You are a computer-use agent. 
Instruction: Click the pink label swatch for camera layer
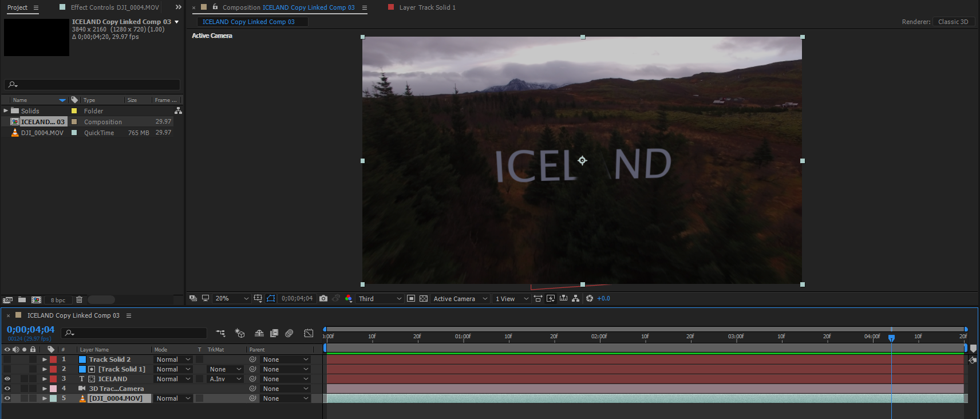click(53, 389)
